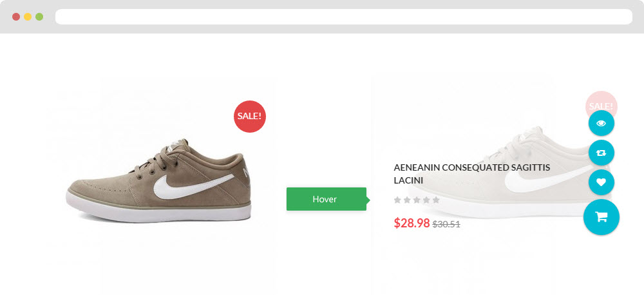Viewport: 644px width, 295px height.
Task: Click the white Nike swoosh on brown shoe
Action: [x=194, y=187]
